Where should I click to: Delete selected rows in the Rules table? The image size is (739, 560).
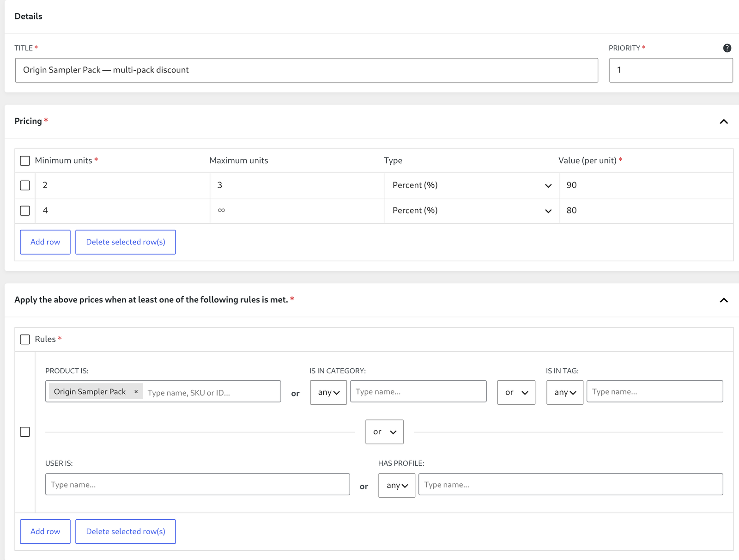click(126, 532)
